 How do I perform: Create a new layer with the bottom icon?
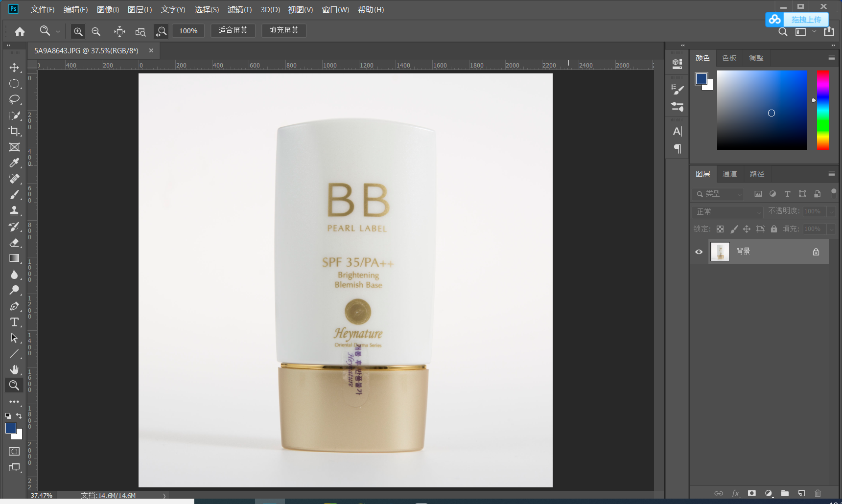click(x=801, y=493)
